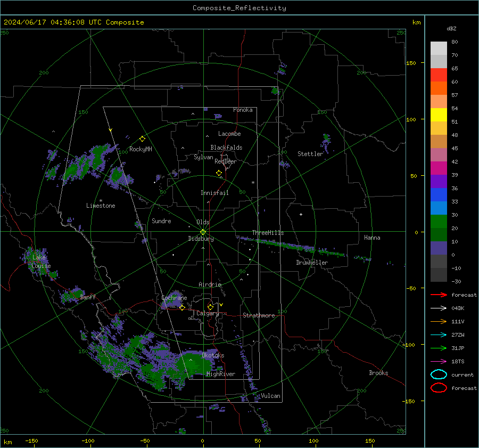Click the Strathmore town label
Viewport: 479px width, 448px height.
pyautogui.click(x=259, y=315)
